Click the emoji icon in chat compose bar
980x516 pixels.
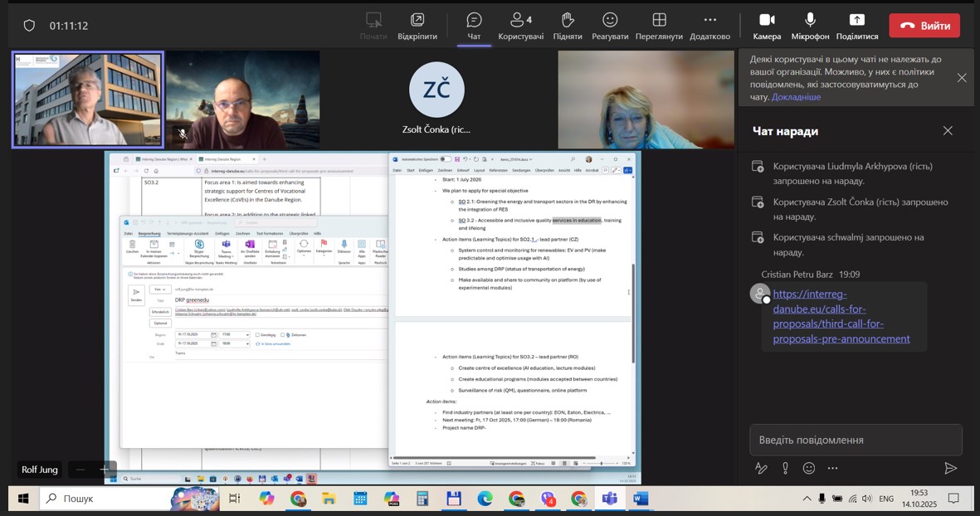tap(808, 468)
